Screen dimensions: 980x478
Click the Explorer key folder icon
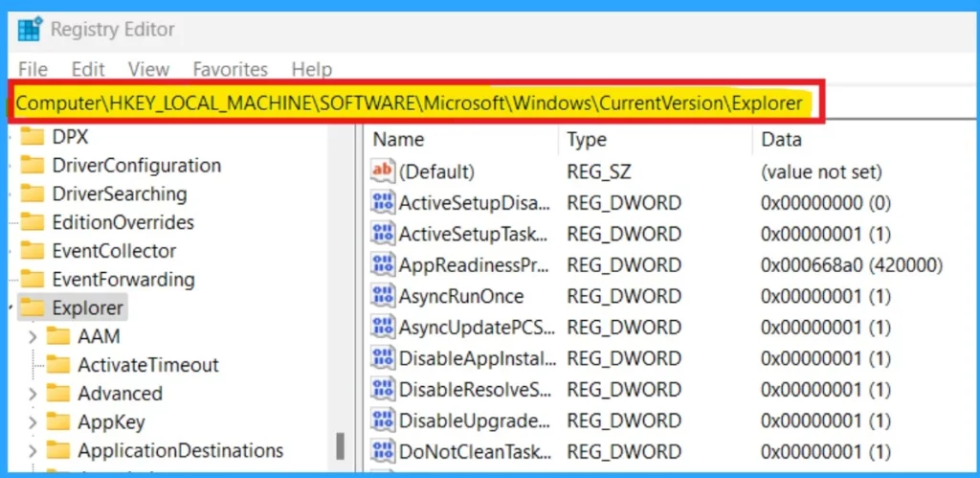pyautogui.click(x=33, y=307)
